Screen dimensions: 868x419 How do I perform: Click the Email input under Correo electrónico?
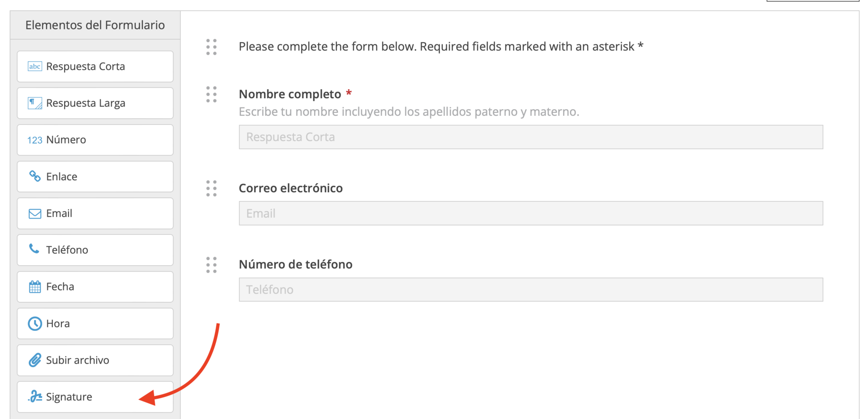tap(531, 213)
